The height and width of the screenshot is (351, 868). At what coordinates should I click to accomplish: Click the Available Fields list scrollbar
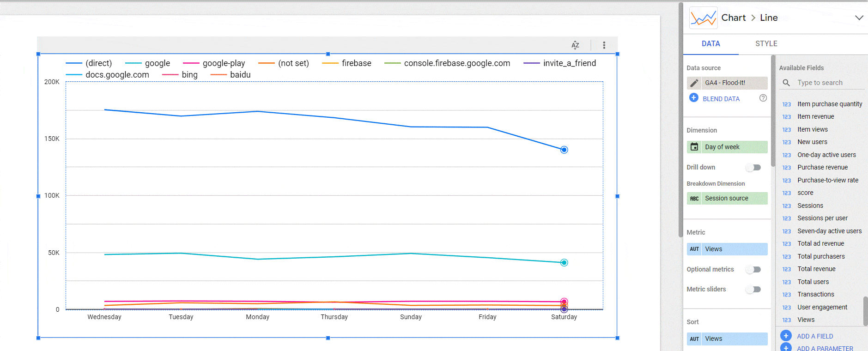865,311
